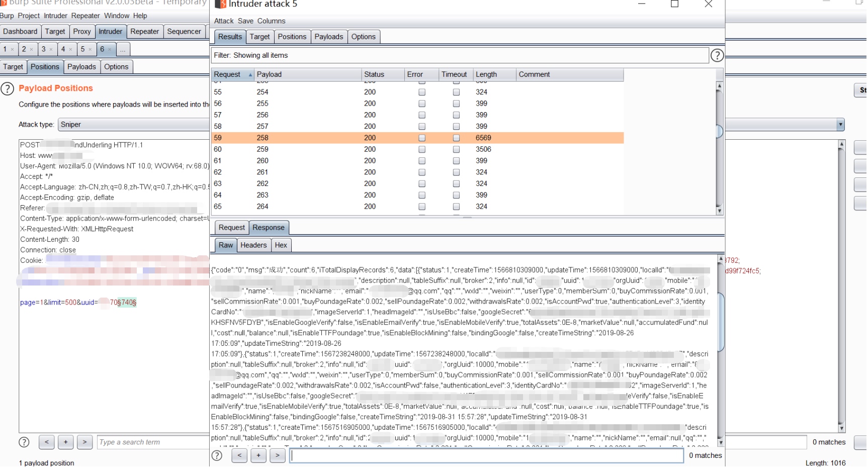
Task: Click request editor scrollbar up arrow
Action: pyautogui.click(x=841, y=144)
